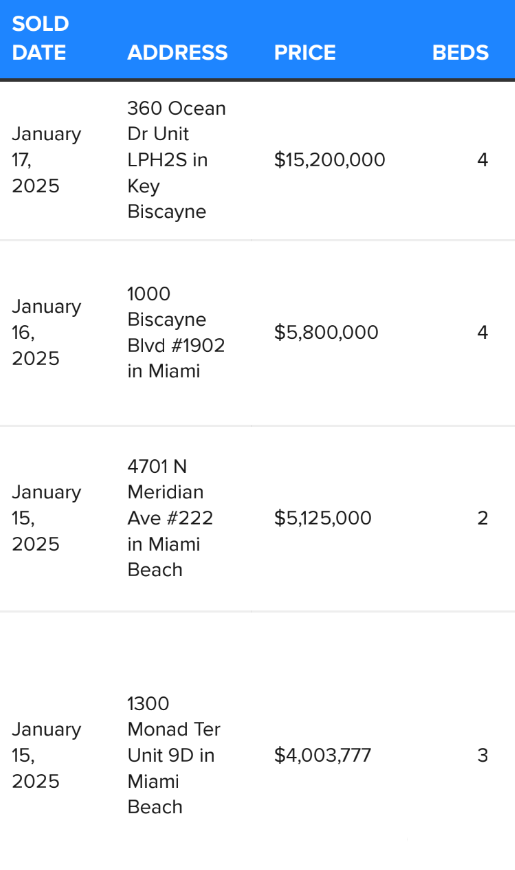The height and width of the screenshot is (870, 515).
Task: Select beds value 4 for Biscayne Blvd row
Action: pos(482,332)
